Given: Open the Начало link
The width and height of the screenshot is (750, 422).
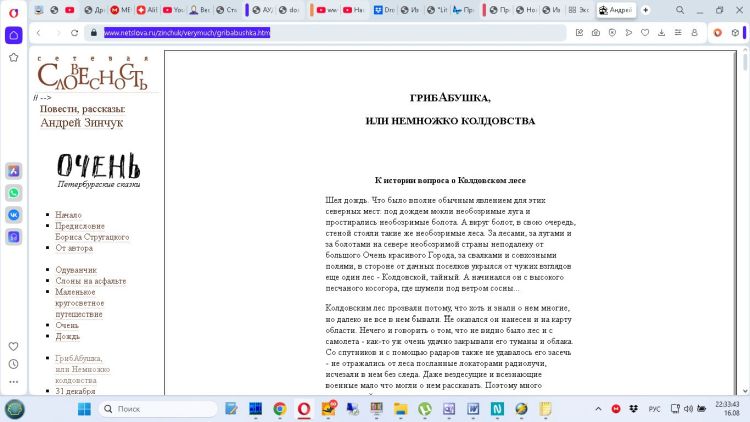Looking at the screenshot, I should click(68, 215).
